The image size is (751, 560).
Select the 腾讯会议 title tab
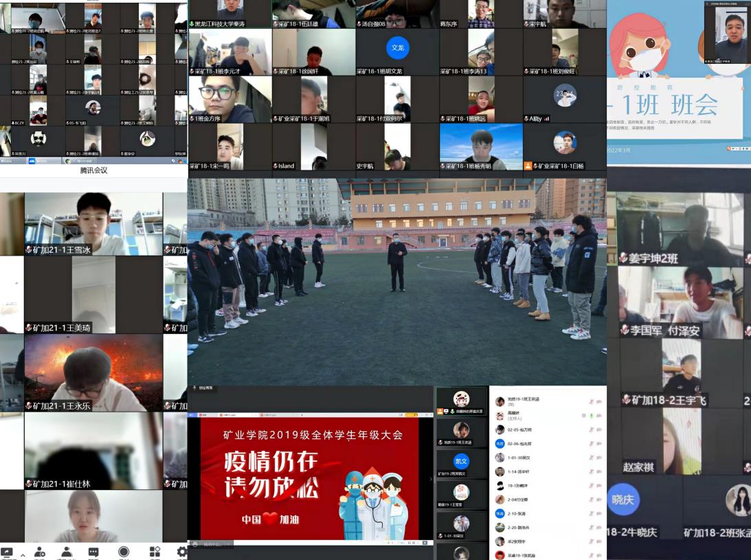click(x=93, y=170)
